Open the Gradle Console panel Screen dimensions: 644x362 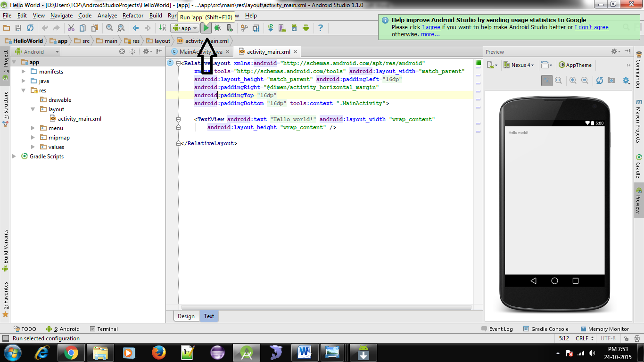[x=545, y=329]
